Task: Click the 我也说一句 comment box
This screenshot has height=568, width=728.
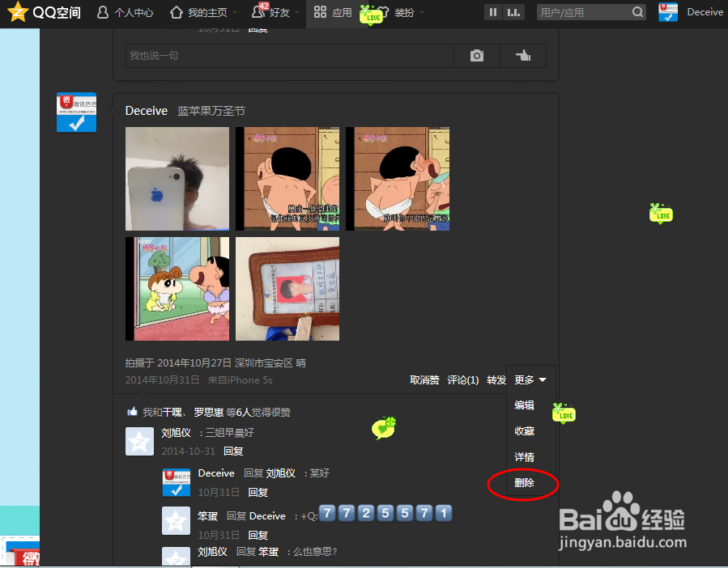Action: [290, 56]
